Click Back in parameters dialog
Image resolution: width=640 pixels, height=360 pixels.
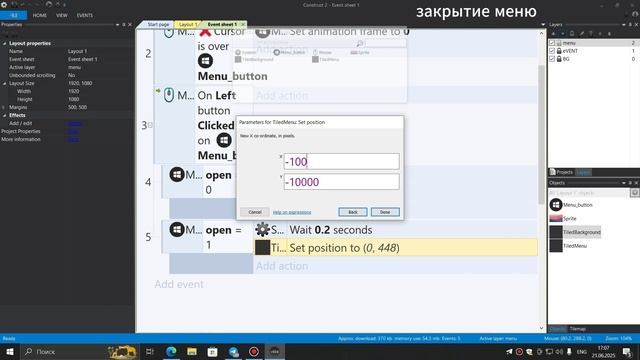(x=353, y=212)
